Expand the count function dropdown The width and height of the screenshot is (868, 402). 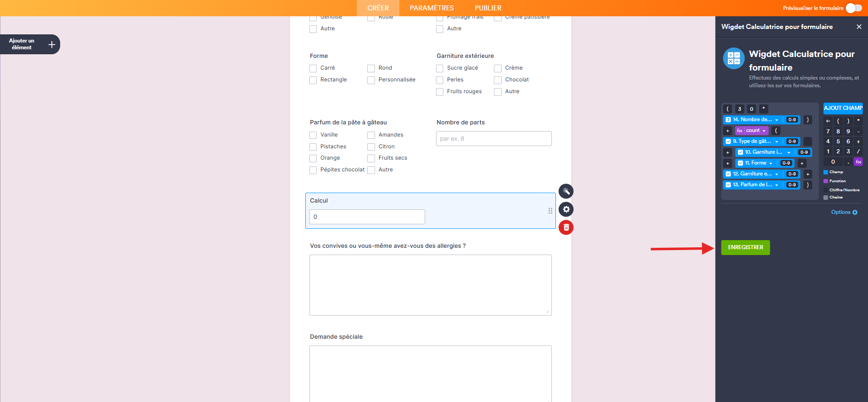764,131
